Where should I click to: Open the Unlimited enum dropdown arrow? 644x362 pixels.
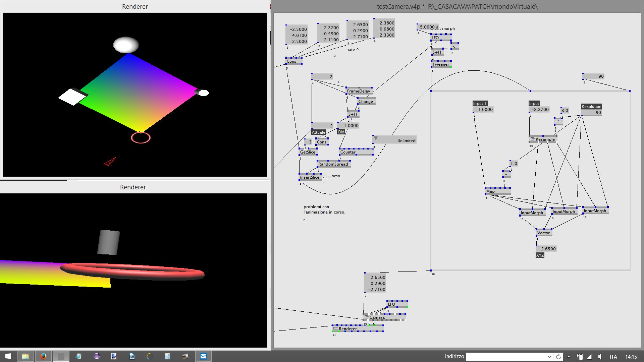(x=376, y=138)
